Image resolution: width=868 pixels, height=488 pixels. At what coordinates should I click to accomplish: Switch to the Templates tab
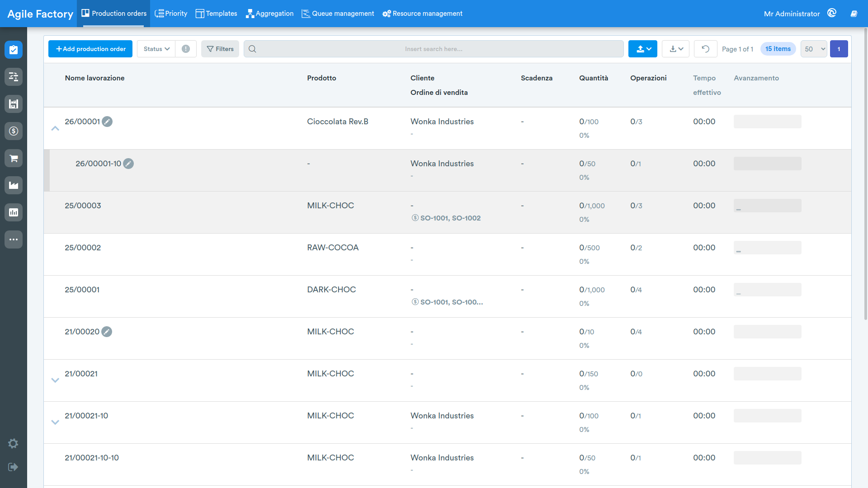click(x=216, y=14)
